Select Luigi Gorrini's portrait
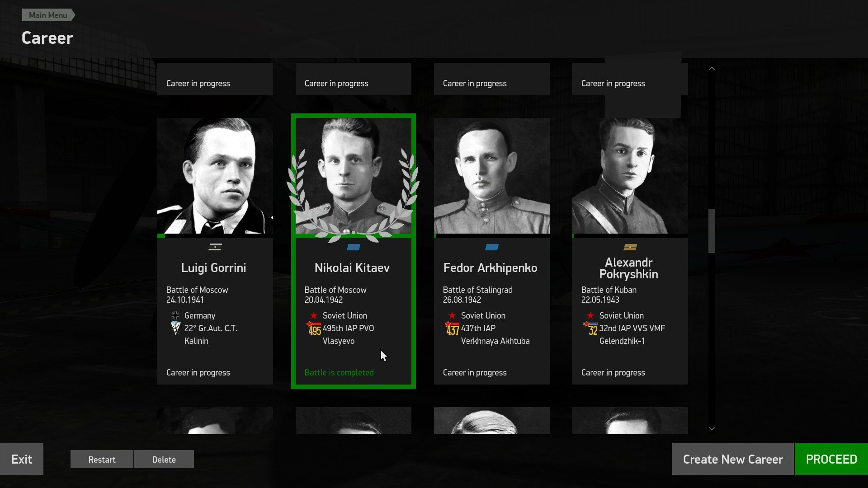The image size is (868, 488). pos(215,176)
